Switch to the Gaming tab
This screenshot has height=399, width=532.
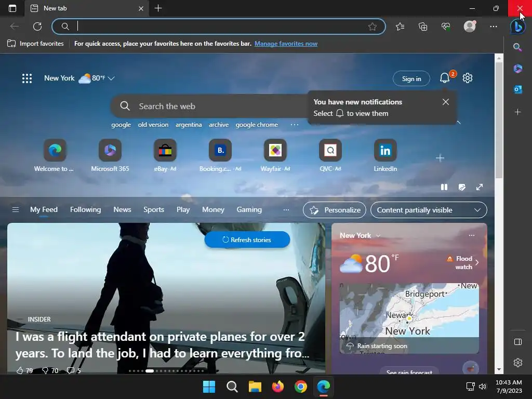click(x=249, y=210)
